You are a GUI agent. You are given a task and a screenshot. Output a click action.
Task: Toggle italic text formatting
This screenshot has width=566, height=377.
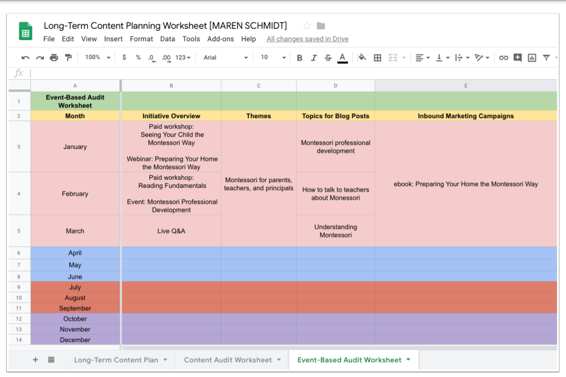coord(314,58)
